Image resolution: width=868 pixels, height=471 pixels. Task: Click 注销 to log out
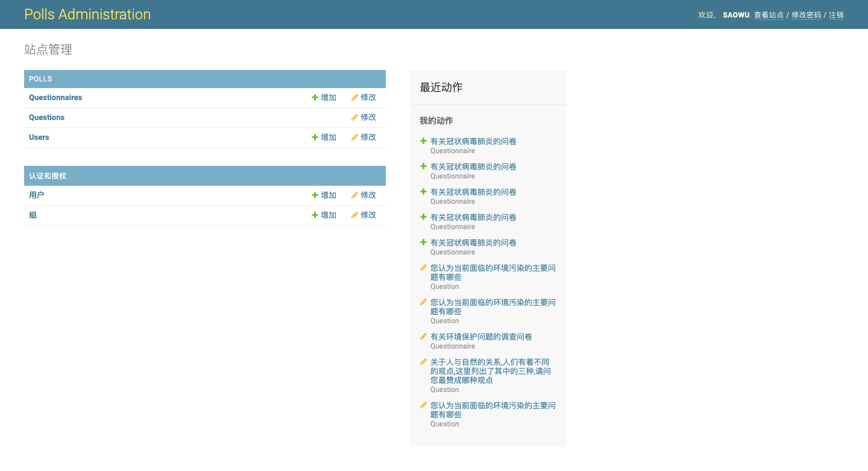(837, 15)
